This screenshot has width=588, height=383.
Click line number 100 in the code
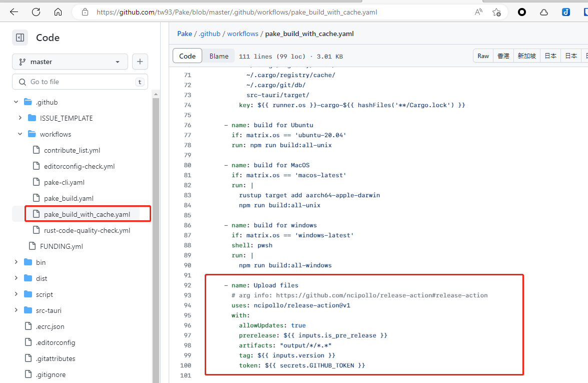(186, 365)
